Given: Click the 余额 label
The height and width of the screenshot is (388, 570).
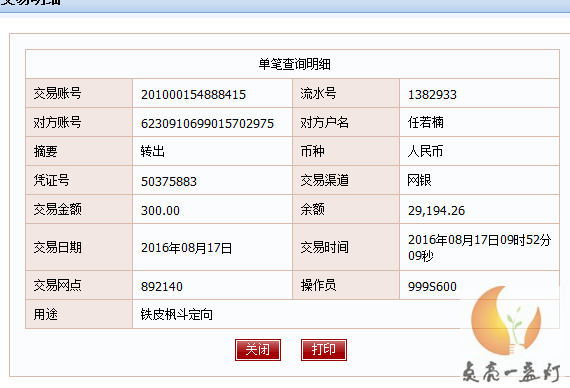Looking at the screenshot, I should 312,209.
